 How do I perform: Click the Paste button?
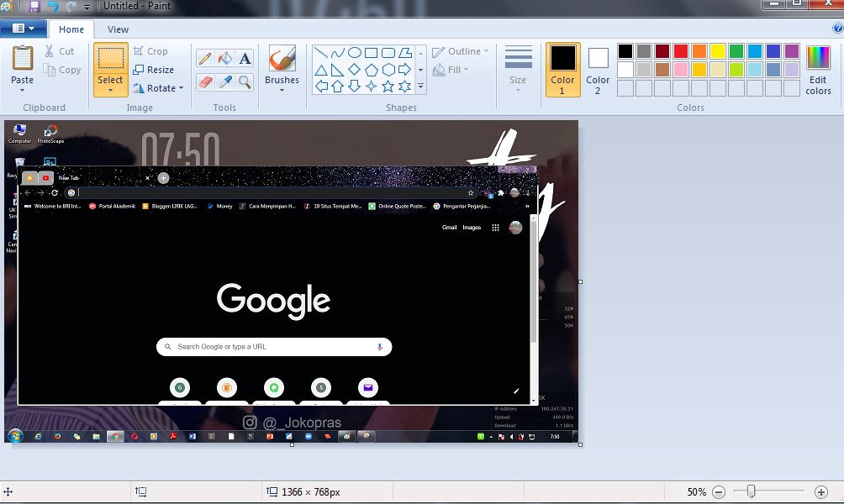point(23,65)
